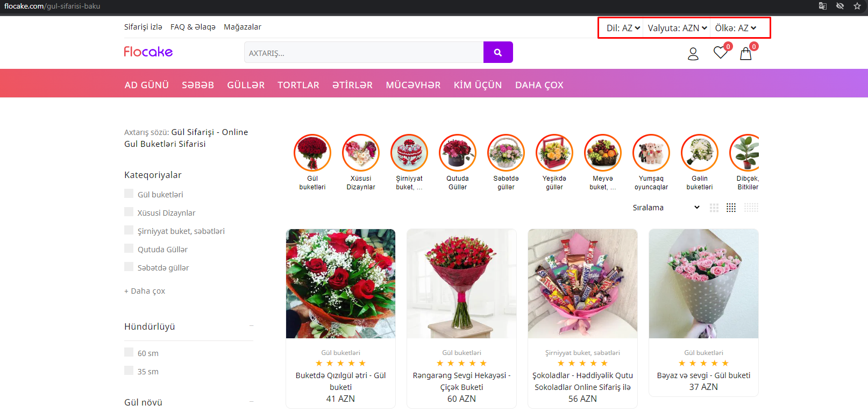This screenshot has height=412, width=868.
Task: Click the Sifarişi izlə link
Action: pyautogui.click(x=143, y=27)
